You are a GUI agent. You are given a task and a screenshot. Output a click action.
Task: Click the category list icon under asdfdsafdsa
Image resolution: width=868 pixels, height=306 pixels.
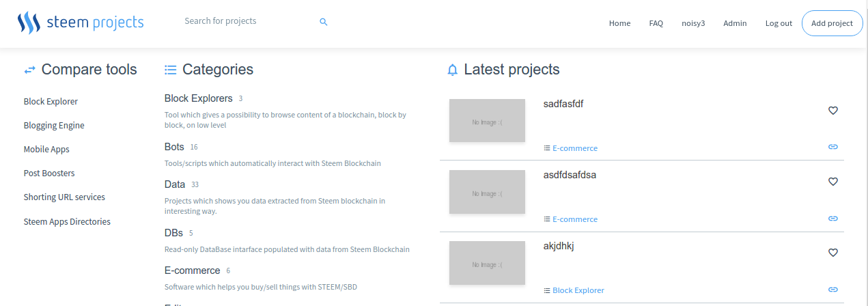pos(547,219)
